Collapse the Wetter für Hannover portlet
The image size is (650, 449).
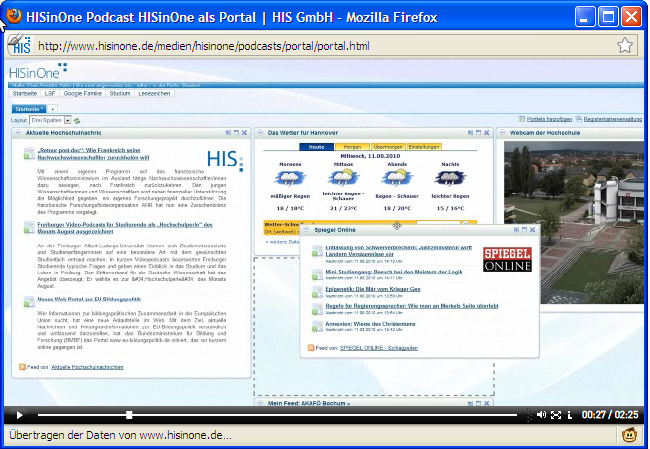pos(260,133)
